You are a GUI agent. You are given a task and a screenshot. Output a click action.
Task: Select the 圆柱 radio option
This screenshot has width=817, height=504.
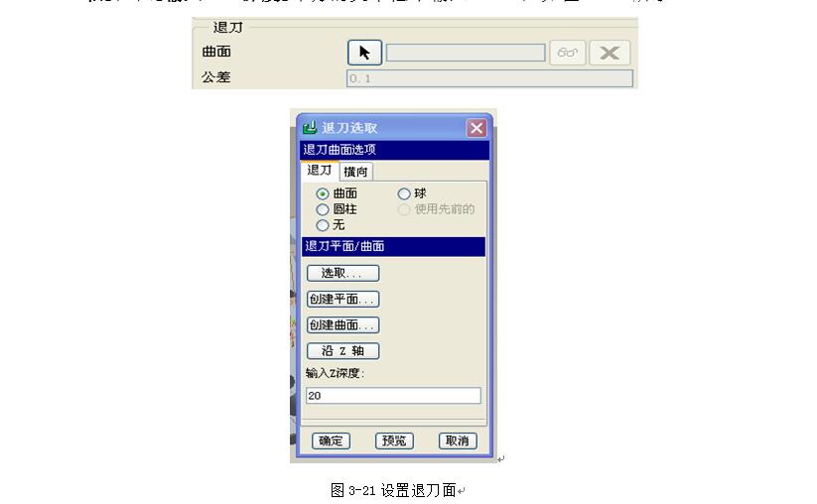coord(323,209)
